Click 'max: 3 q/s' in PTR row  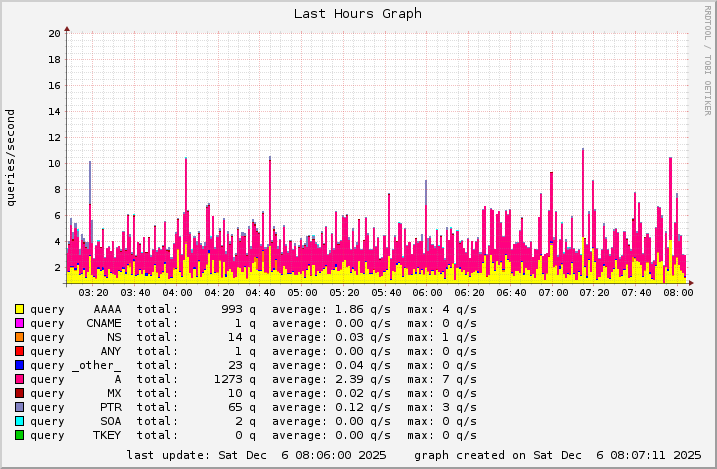coord(442,407)
